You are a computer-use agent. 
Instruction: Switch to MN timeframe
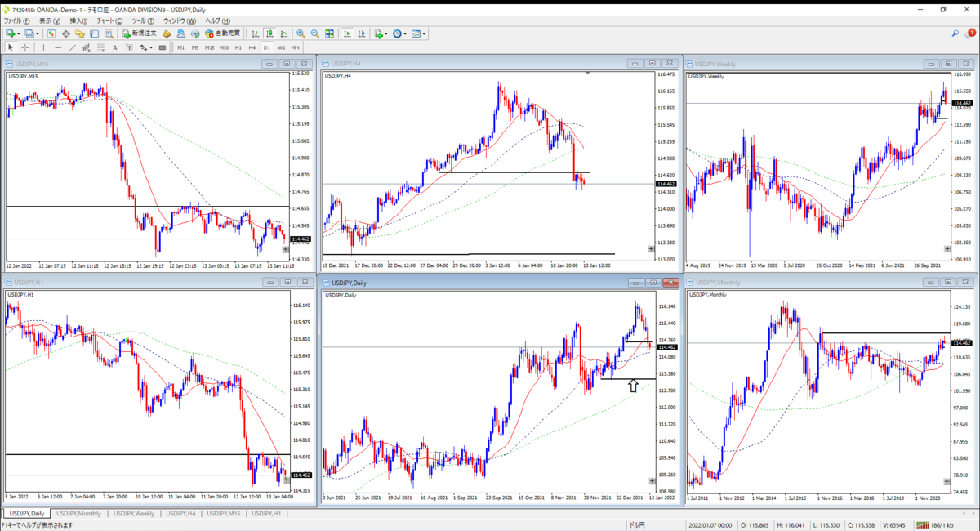[295, 47]
